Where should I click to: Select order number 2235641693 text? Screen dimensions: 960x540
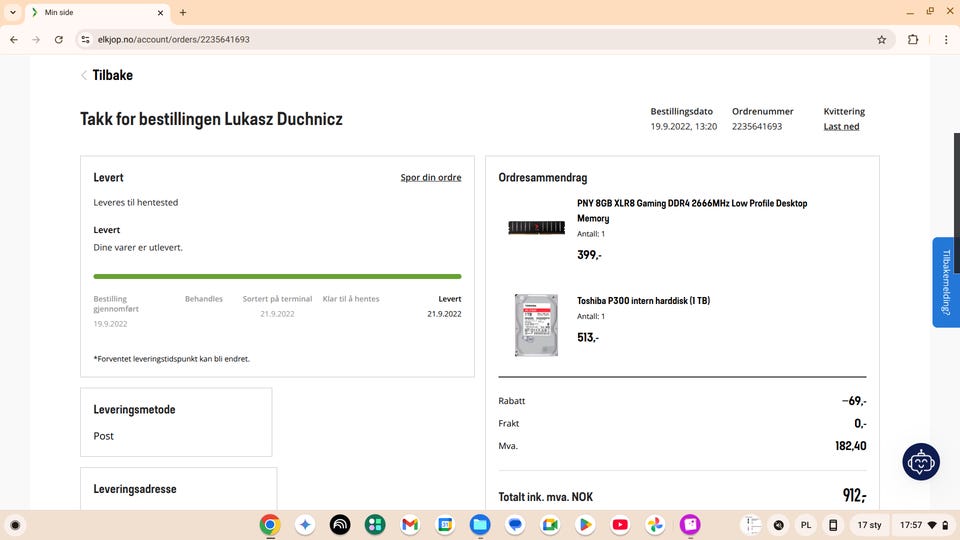tap(757, 126)
